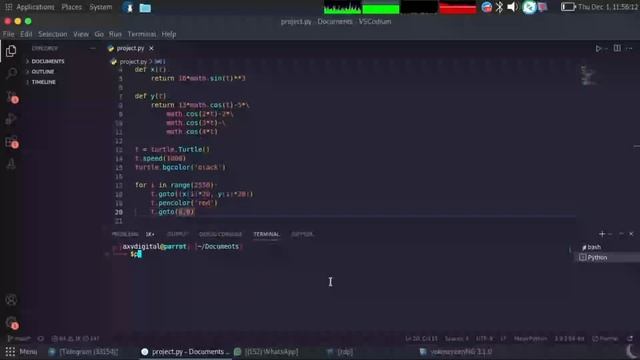This screenshot has height=360, width=640.
Task: Click the Spaces: 4 indentation status item
Action: tap(457, 339)
